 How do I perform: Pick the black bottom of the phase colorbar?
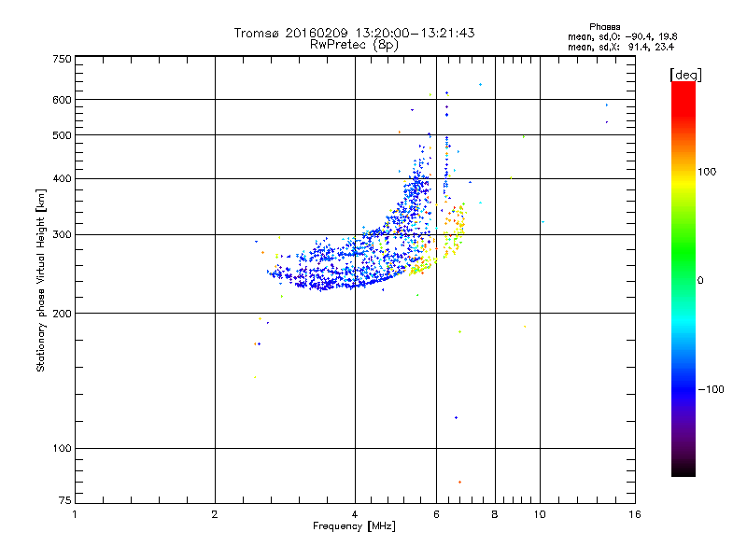click(684, 471)
